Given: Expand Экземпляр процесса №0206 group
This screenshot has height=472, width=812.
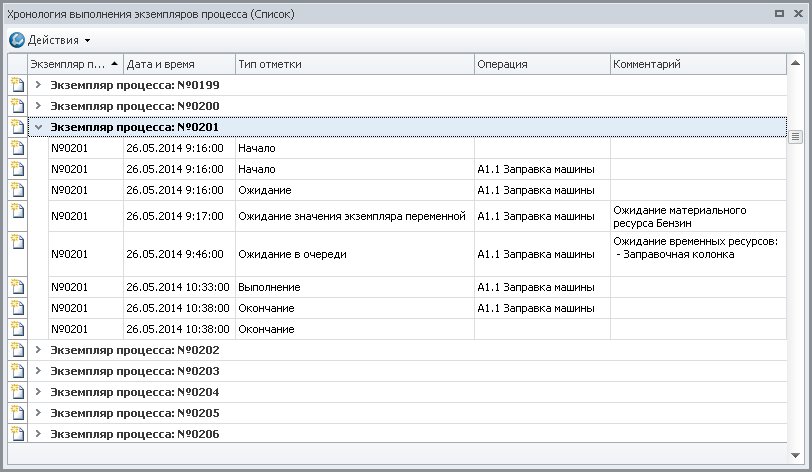Looking at the screenshot, I should pyautogui.click(x=38, y=434).
